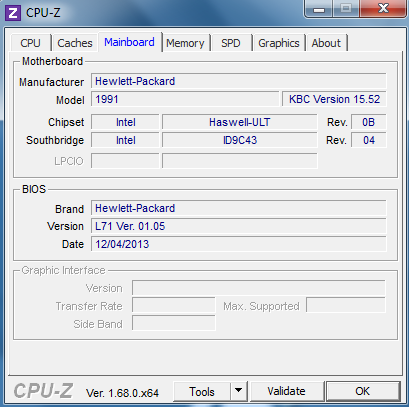Select the Model 1991 field
409x407 pixels.
[185, 99]
